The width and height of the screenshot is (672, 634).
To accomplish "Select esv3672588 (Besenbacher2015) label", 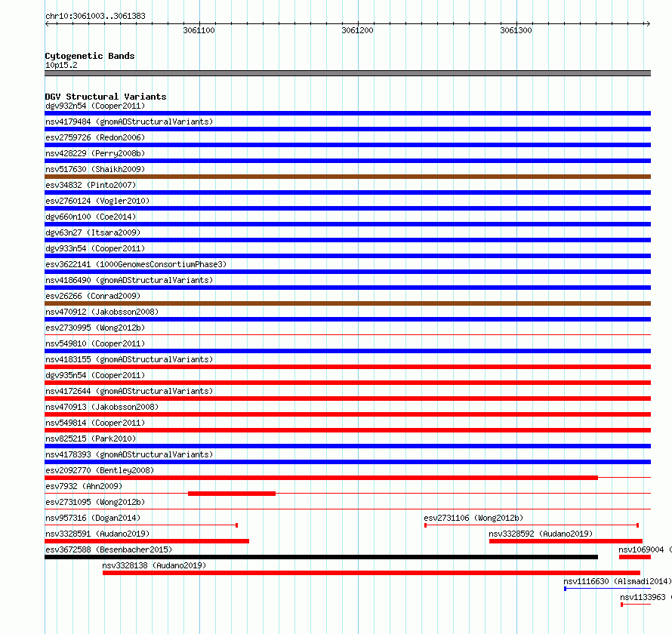I will [x=109, y=549].
